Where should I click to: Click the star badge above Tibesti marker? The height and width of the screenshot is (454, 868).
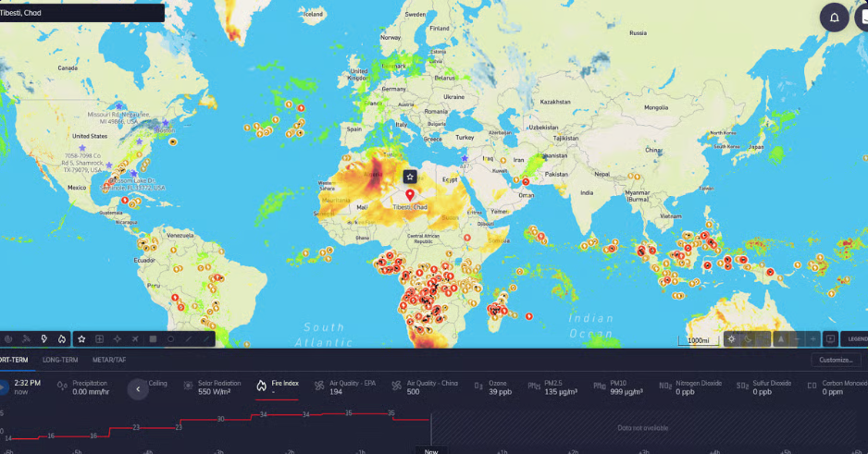(x=410, y=176)
